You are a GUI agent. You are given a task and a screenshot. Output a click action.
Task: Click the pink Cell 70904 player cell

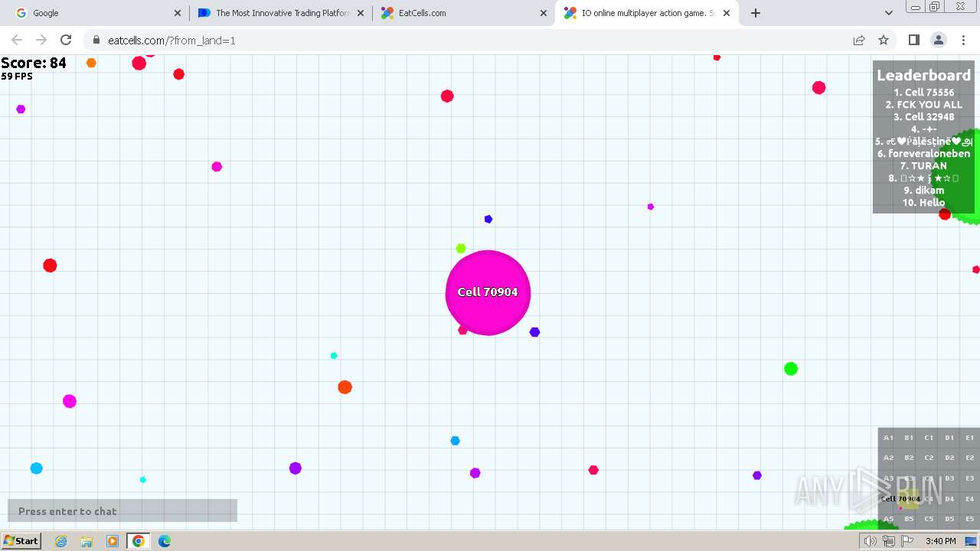click(488, 292)
